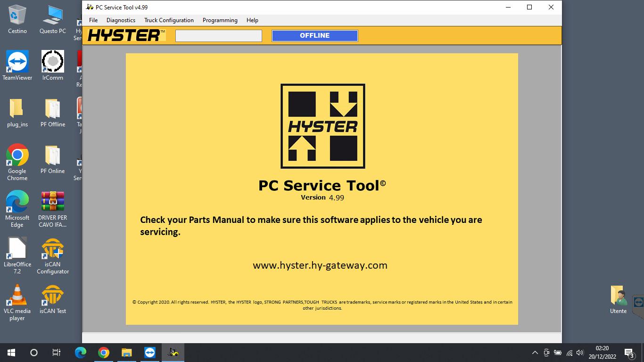The height and width of the screenshot is (362, 644).
Task: Click the taskbar search circle icon
Action: pos(34,353)
